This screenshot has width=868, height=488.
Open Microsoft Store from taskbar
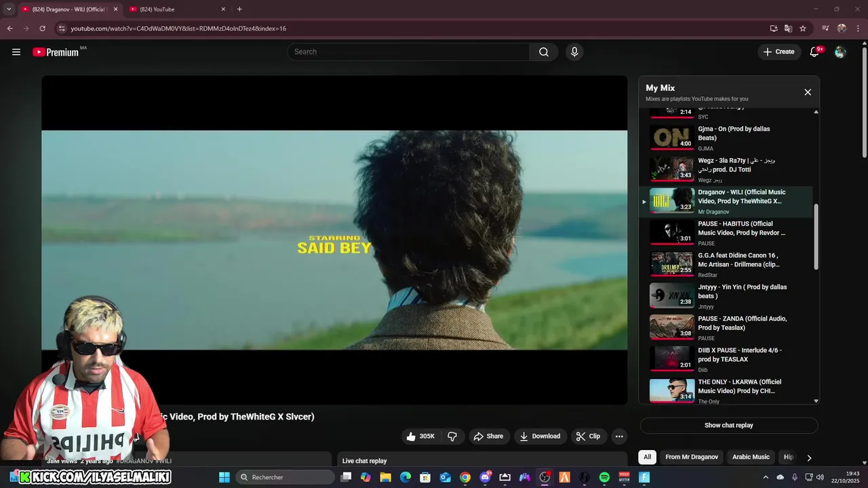425,477
